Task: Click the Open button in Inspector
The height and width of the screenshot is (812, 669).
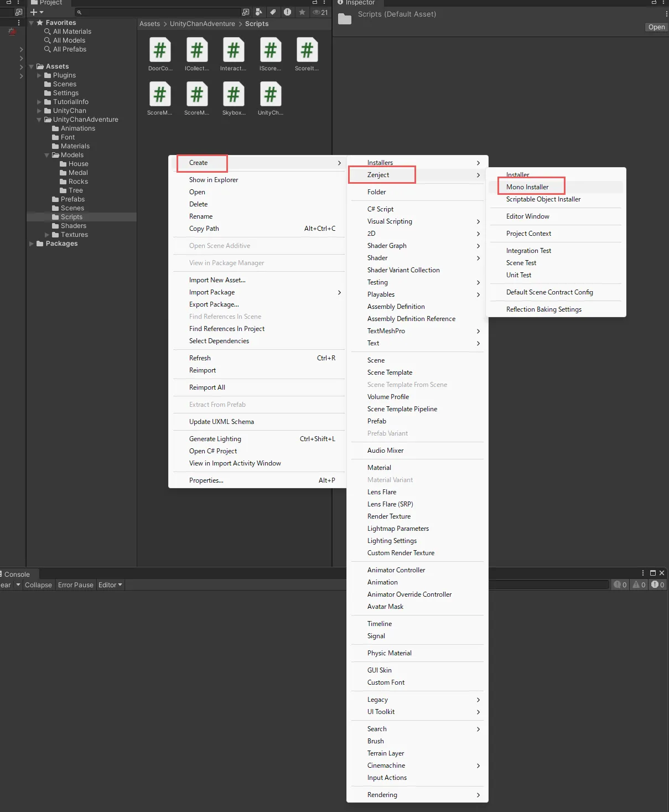Action: (656, 27)
